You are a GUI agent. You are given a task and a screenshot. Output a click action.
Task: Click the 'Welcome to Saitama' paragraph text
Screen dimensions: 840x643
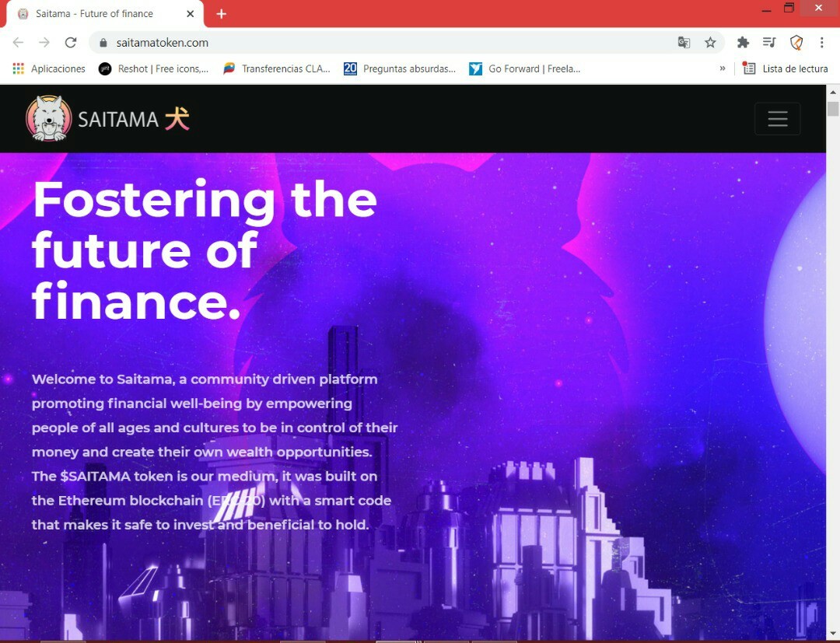coord(215,452)
